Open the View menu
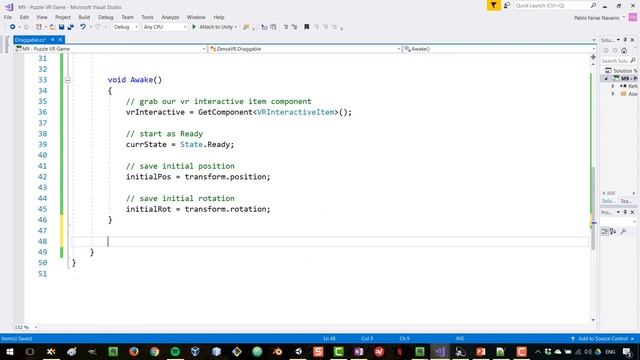The image size is (640, 360). pyautogui.click(x=42, y=17)
